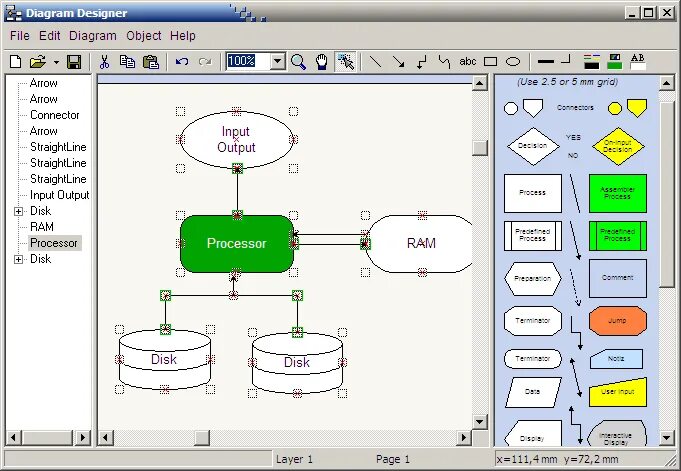Click the object tree scroll-right arrow
Screen dimensions: 681x471
(x=83, y=437)
